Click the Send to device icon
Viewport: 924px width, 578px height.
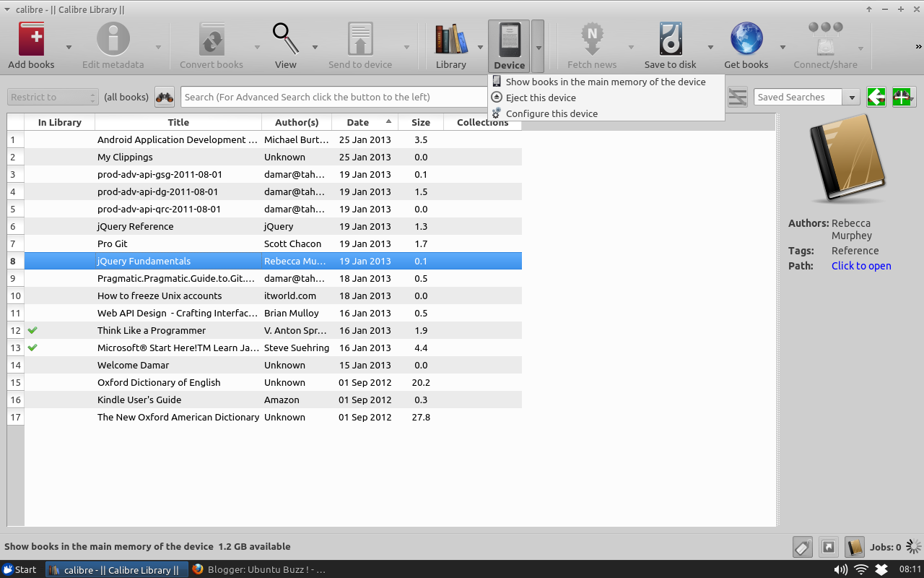point(360,39)
